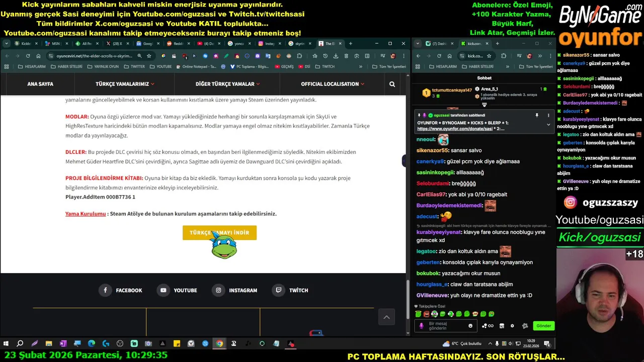Click the microphone icon in chat input

click(x=422, y=326)
